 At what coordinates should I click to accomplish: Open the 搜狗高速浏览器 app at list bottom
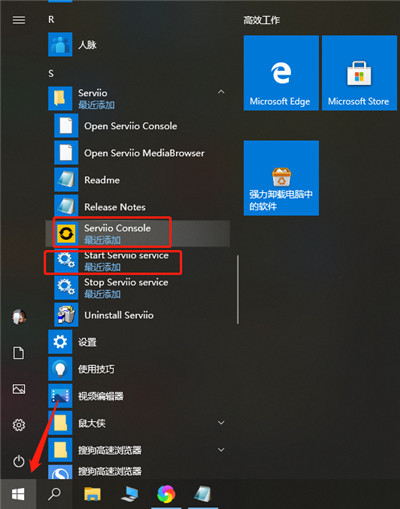point(137,471)
